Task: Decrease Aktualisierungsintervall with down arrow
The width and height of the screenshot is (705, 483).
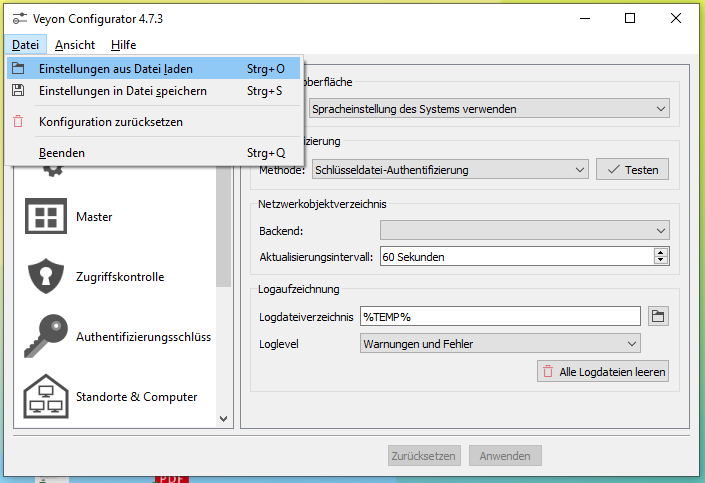Action: point(660,260)
